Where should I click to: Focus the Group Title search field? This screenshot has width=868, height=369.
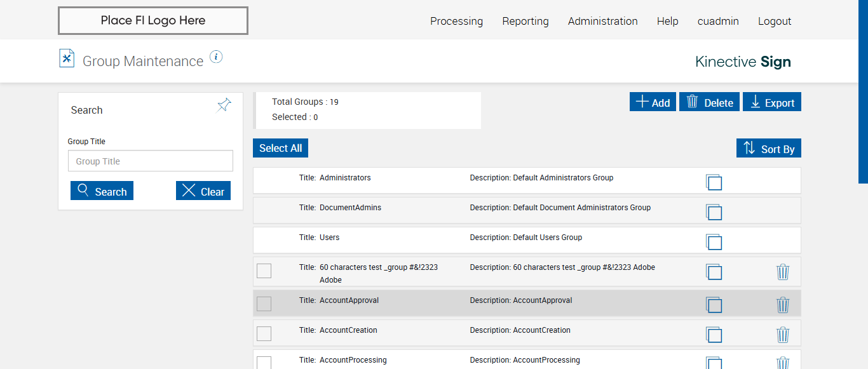click(x=151, y=161)
